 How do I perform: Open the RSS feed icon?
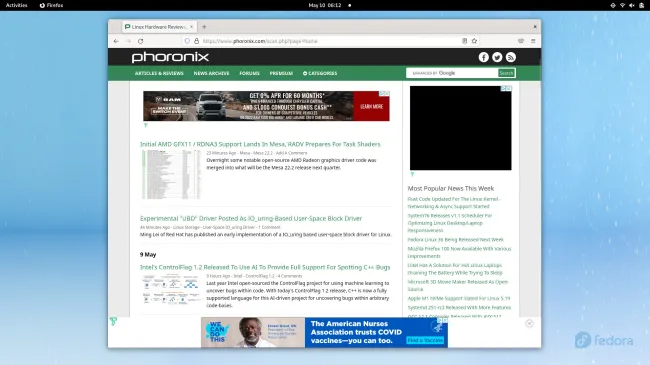(511, 57)
